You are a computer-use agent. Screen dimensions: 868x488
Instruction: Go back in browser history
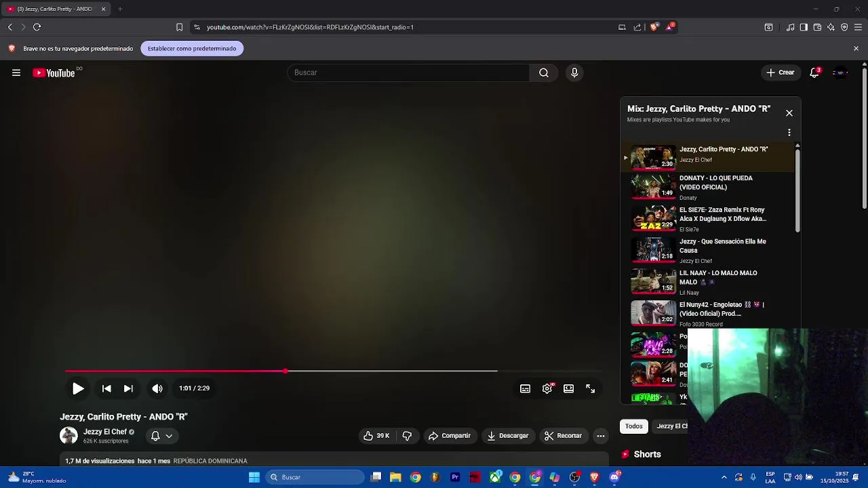(x=9, y=27)
